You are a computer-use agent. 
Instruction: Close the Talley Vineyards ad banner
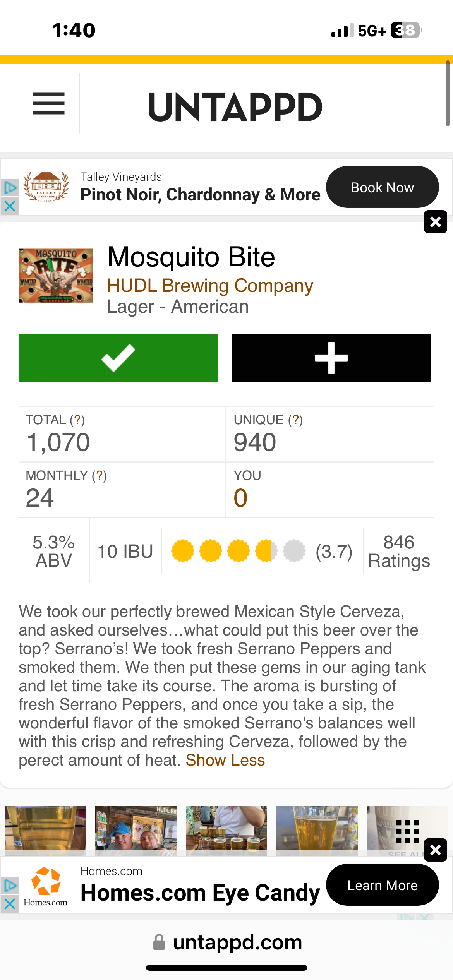coord(435,222)
